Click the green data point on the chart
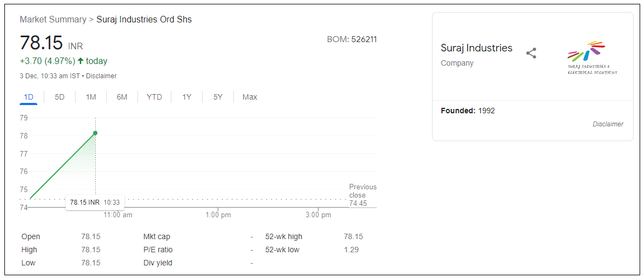Viewport: 644px width, 278px height. pyautogui.click(x=95, y=133)
